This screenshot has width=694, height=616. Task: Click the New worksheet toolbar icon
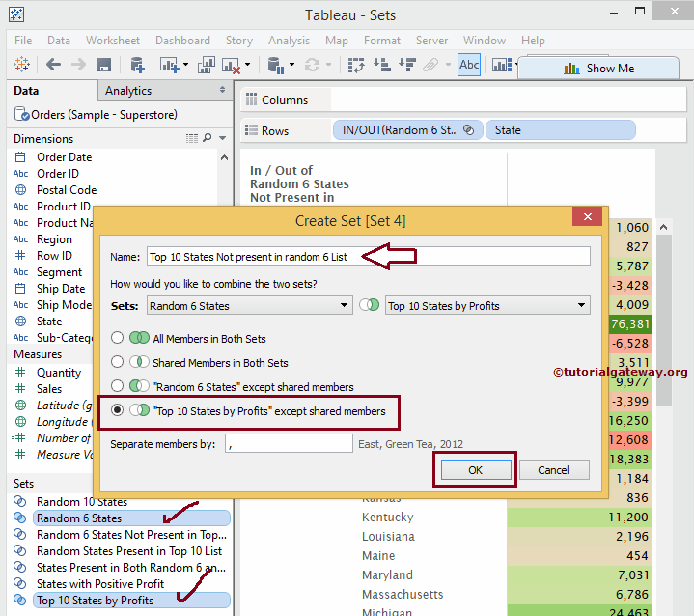169,65
